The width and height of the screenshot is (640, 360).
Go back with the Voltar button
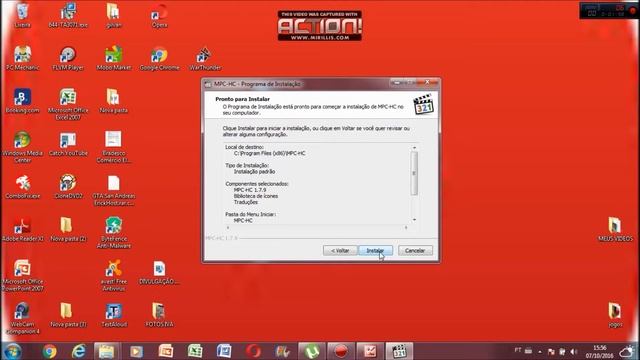click(340, 251)
